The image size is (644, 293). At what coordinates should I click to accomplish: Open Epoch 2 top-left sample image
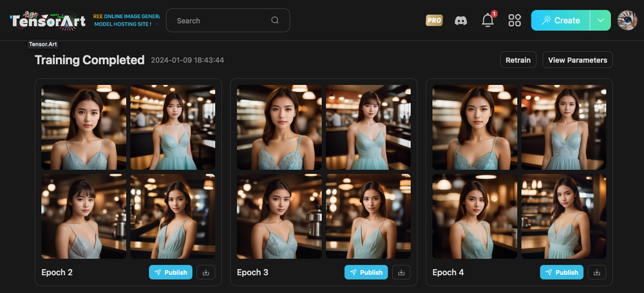[x=84, y=128]
